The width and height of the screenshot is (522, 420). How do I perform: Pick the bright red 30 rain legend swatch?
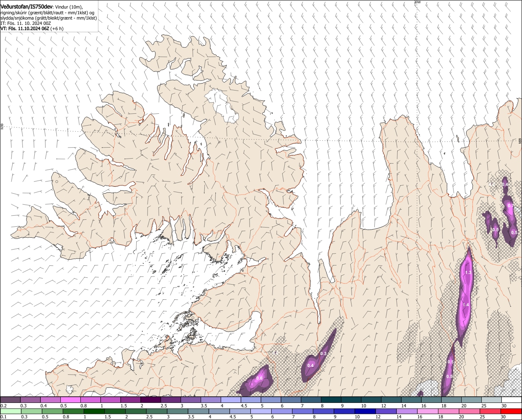(x=511, y=411)
